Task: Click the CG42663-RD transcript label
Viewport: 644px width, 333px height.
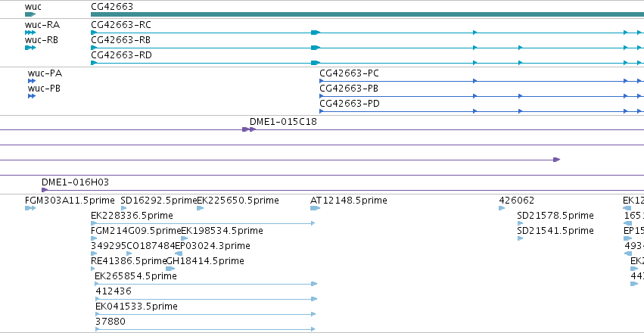Action: (121, 55)
